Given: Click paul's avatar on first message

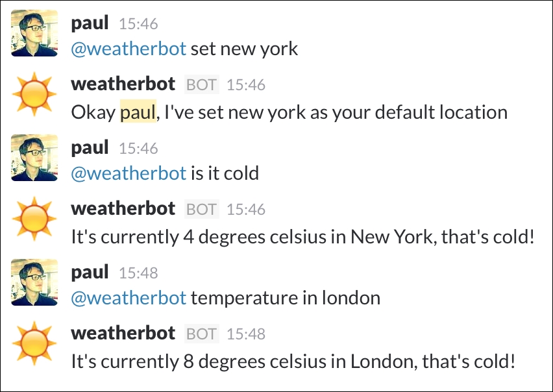Looking at the screenshot, I should 34,33.
